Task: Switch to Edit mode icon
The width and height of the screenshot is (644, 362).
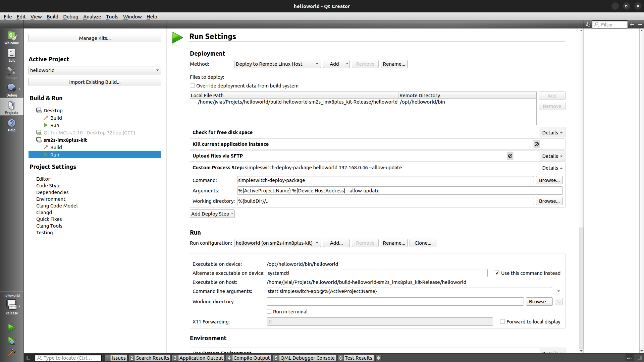Action: (11, 55)
